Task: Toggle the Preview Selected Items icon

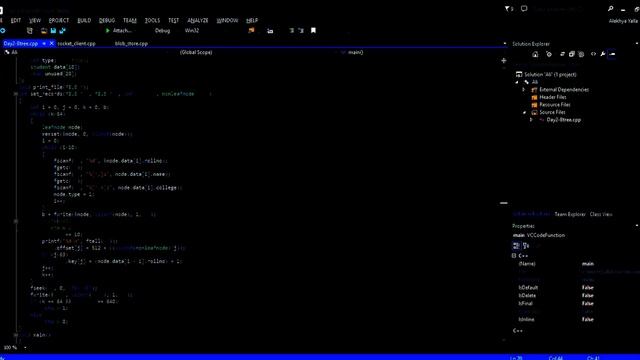Action: click(612, 54)
